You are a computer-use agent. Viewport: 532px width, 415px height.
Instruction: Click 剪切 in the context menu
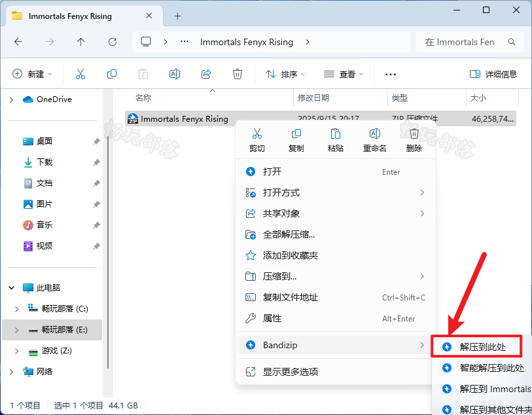(257, 140)
